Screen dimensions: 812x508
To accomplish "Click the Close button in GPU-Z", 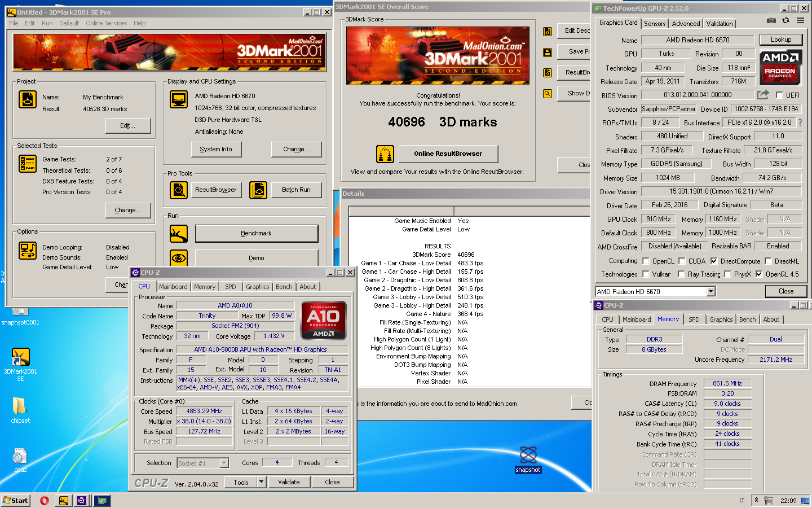I will click(786, 291).
